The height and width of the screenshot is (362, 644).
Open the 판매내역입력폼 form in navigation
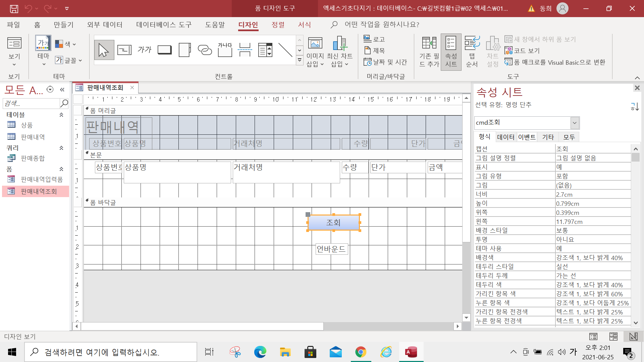pos(42,179)
